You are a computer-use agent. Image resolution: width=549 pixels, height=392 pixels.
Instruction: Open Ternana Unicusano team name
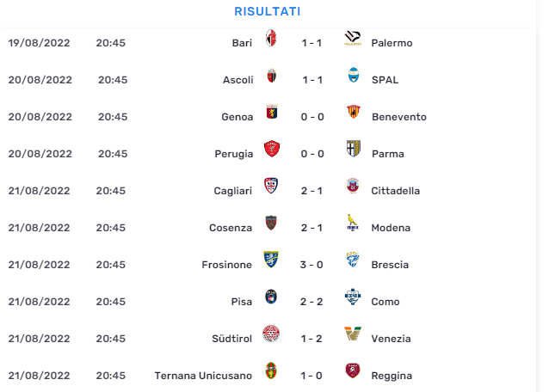(x=203, y=376)
